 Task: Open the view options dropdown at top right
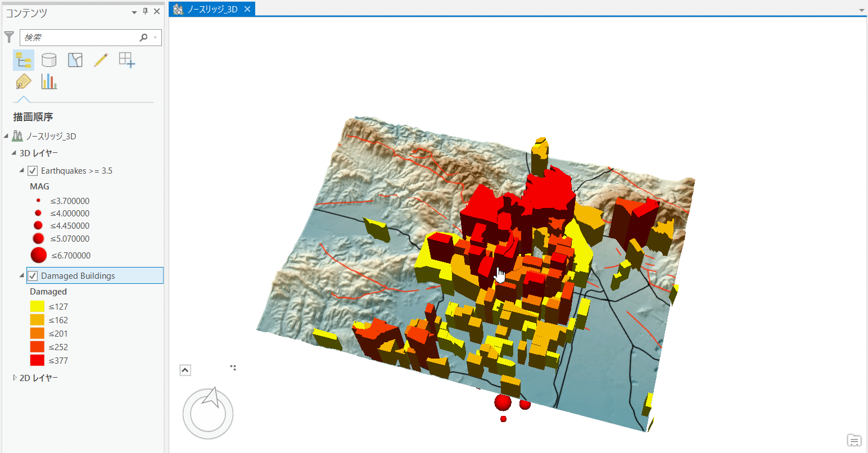(861, 10)
